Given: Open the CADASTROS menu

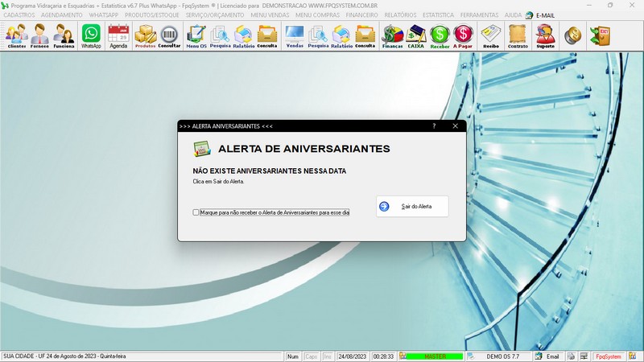Looking at the screenshot, I should [x=19, y=15].
